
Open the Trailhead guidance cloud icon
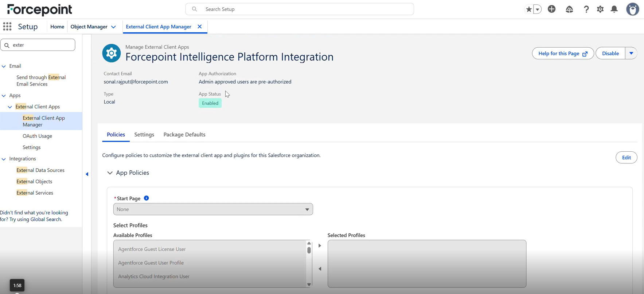click(569, 9)
